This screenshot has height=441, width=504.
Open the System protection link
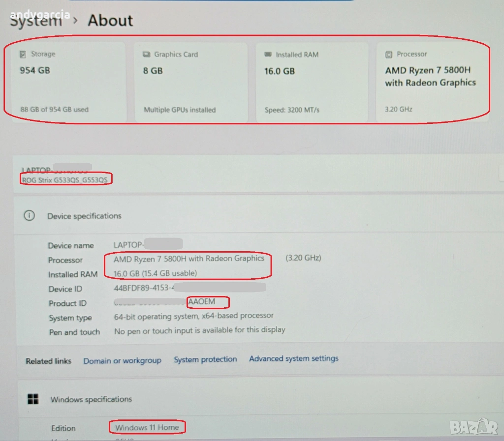(205, 359)
